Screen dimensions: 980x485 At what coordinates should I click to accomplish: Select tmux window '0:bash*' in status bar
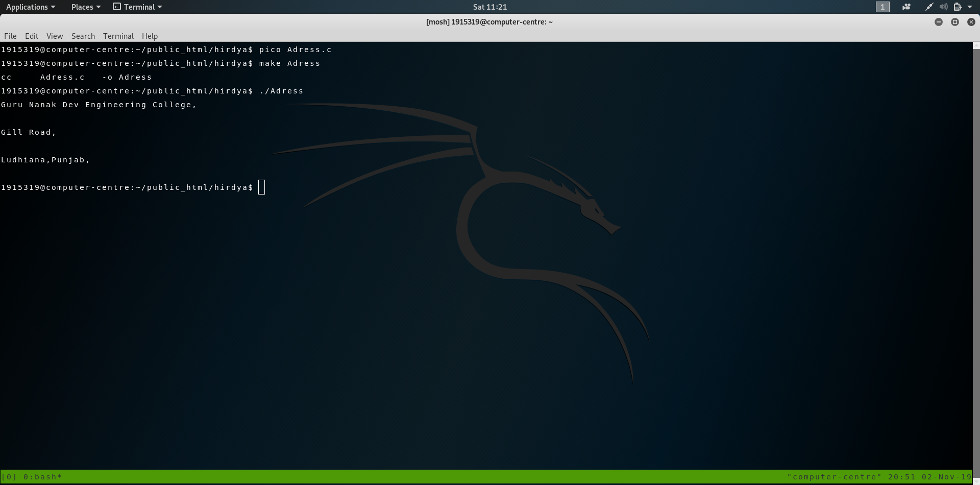(43, 477)
